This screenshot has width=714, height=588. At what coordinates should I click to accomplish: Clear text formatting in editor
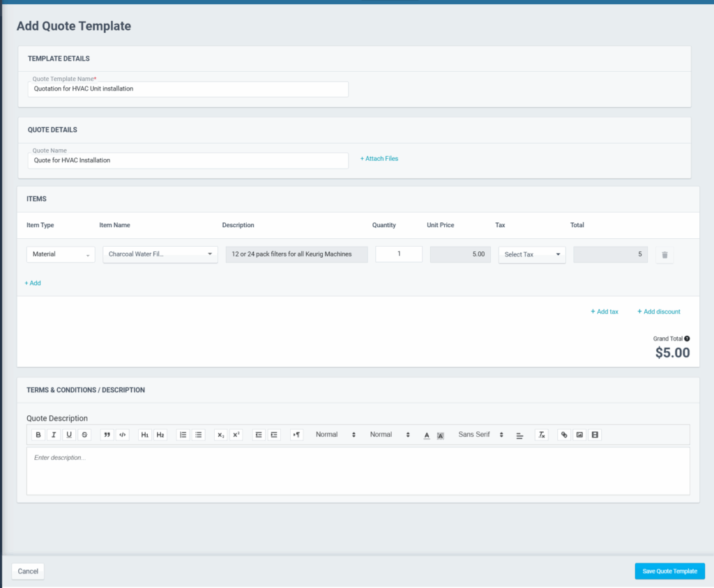[x=542, y=435]
